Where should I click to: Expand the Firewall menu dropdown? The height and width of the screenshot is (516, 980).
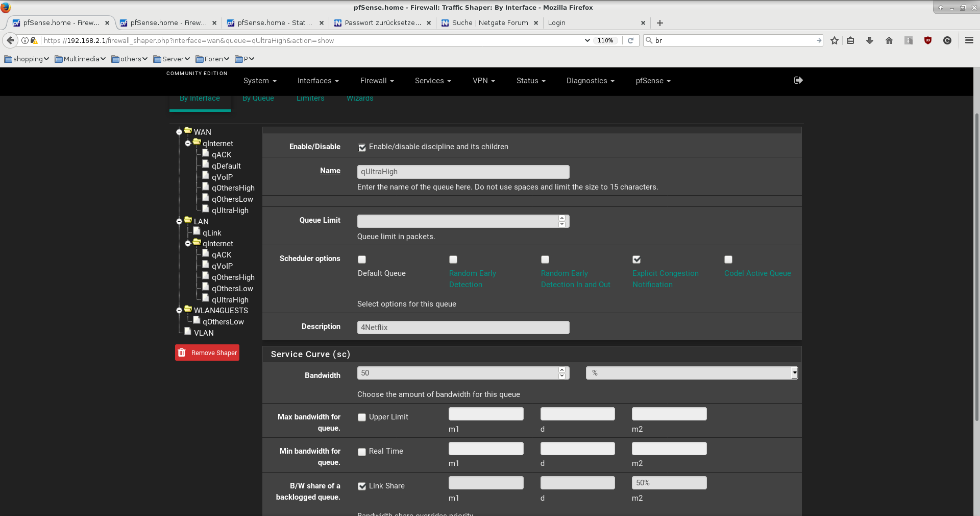point(377,81)
